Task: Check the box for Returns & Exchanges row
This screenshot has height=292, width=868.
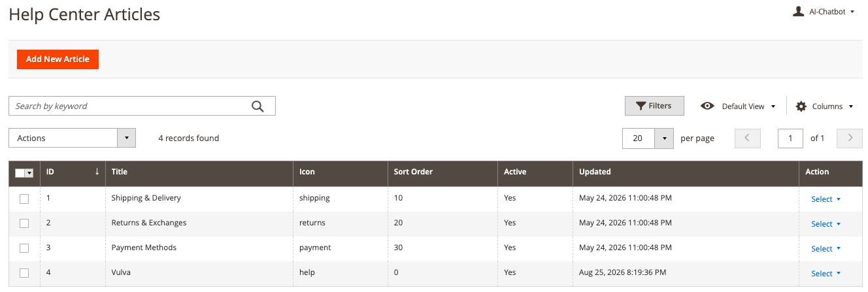Action: (24, 223)
